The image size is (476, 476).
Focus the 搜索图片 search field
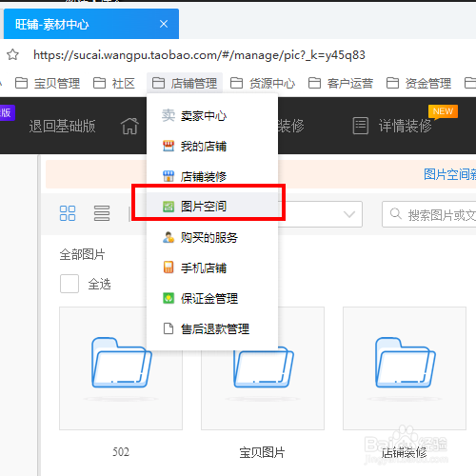pos(429,214)
